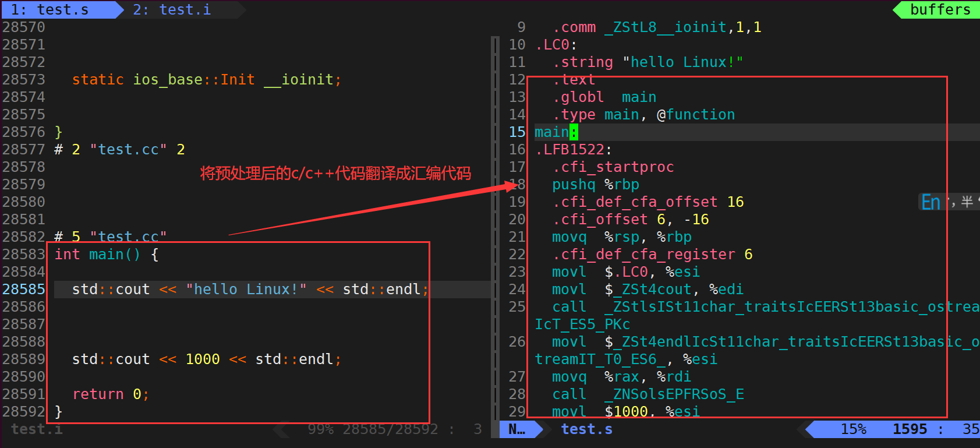Click the 'movq %rax, %rdi' instruction
The width and height of the screenshot is (980, 448).
(622, 377)
